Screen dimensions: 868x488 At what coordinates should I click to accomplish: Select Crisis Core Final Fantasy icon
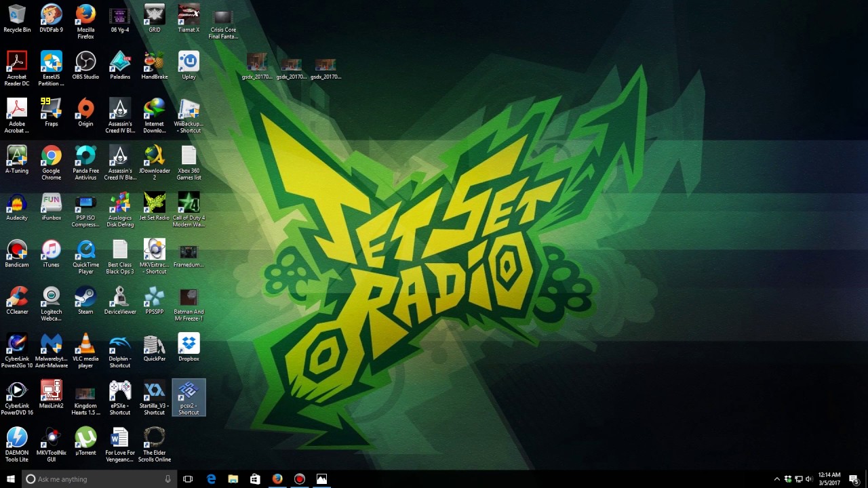coord(223,24)
